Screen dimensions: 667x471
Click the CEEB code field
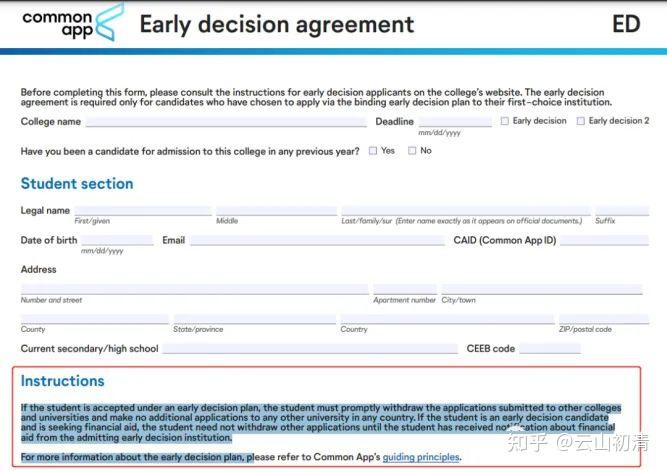(550, 349)
